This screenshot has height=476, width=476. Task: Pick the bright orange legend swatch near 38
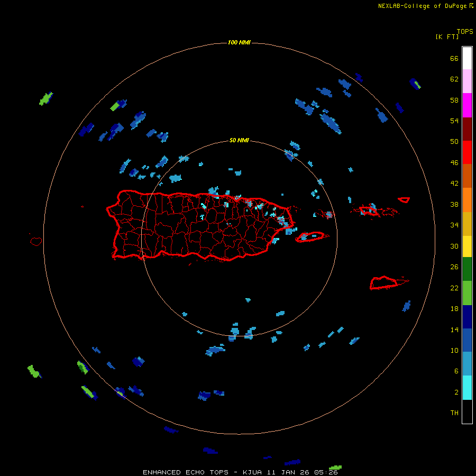[x=467, y=200]
